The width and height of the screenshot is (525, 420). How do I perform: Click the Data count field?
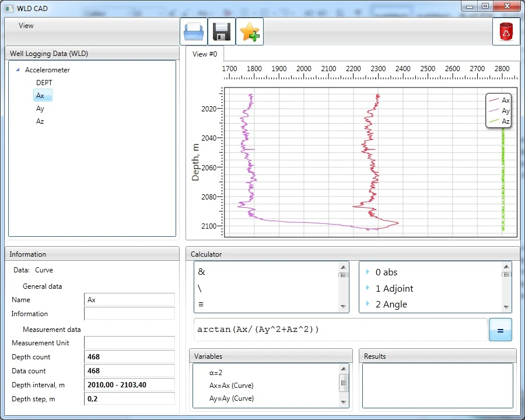coord(129,371)
